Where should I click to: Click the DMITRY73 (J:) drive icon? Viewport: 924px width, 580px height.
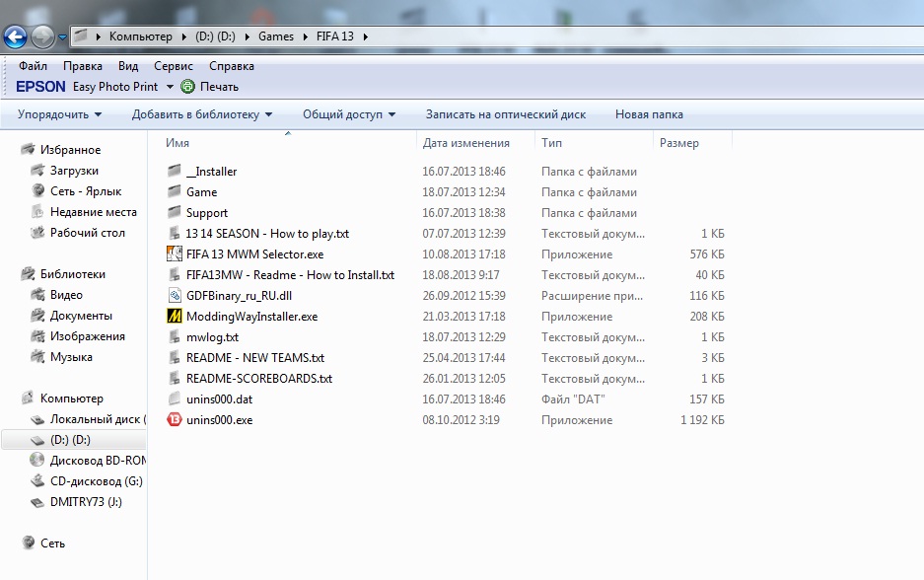(37, 502)
